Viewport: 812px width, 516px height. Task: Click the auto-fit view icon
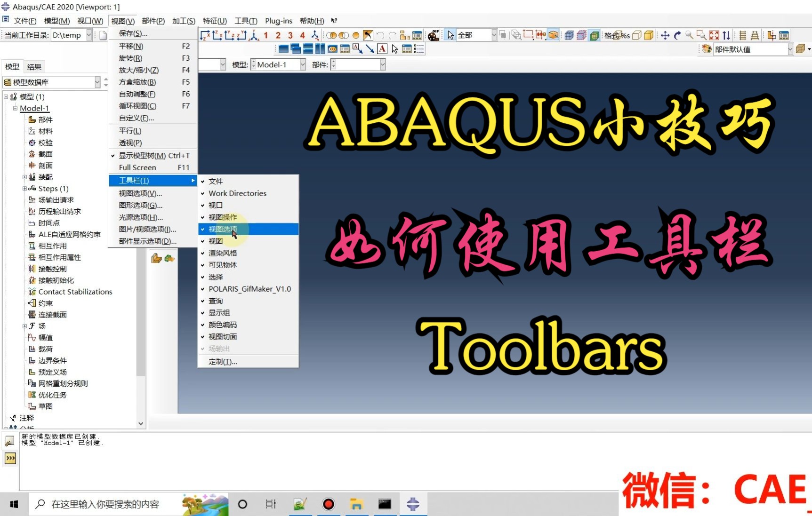click(x=715, y=35)
